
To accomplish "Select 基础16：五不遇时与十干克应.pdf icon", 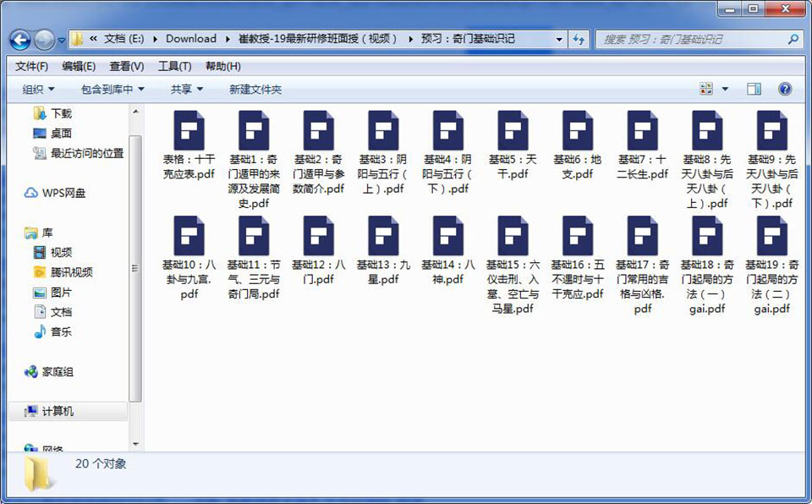I will 578,236.
